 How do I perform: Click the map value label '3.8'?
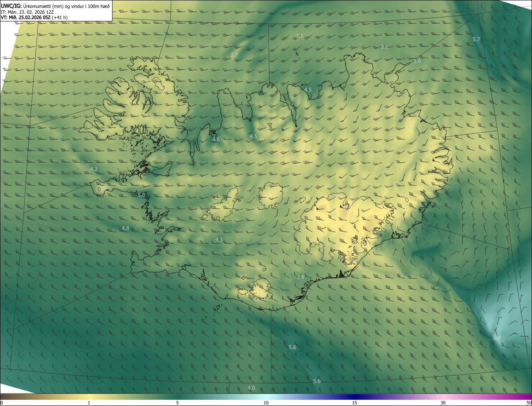click(x=300, y=277)
